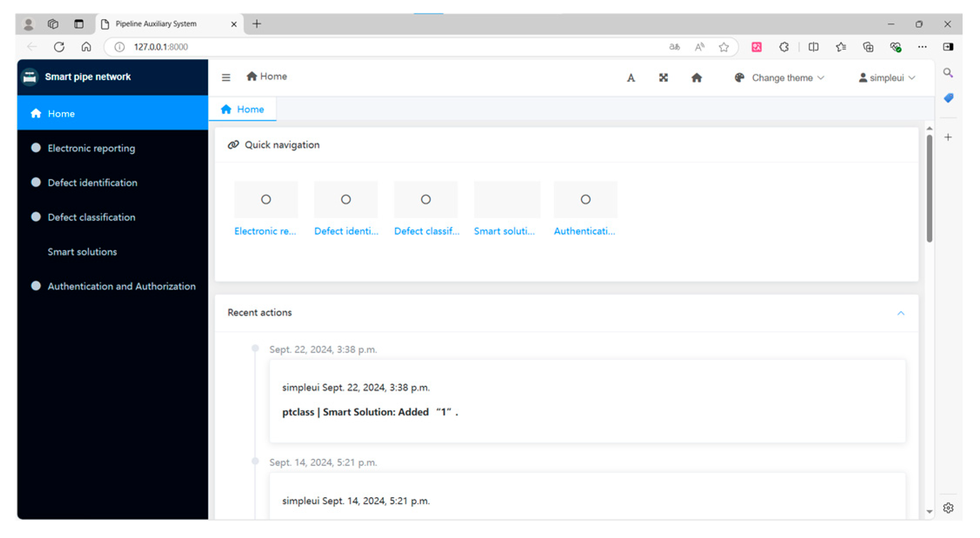Viewport: 980px width, 538px height.
Task: Click the home icon in top toolbar
Action: coord(696,78)
